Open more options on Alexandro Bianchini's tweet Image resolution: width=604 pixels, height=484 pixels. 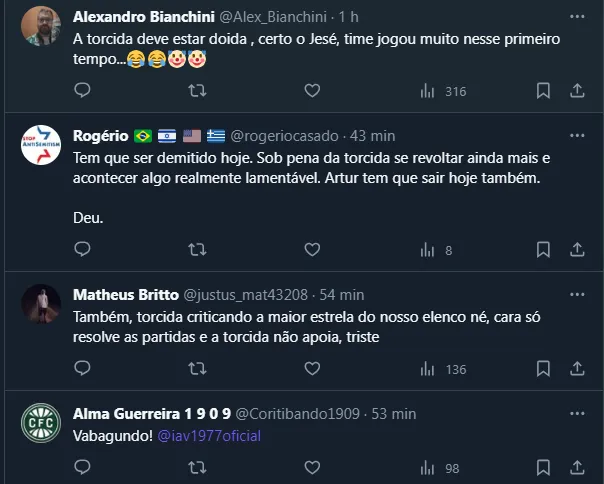click(x=577, y=17)
